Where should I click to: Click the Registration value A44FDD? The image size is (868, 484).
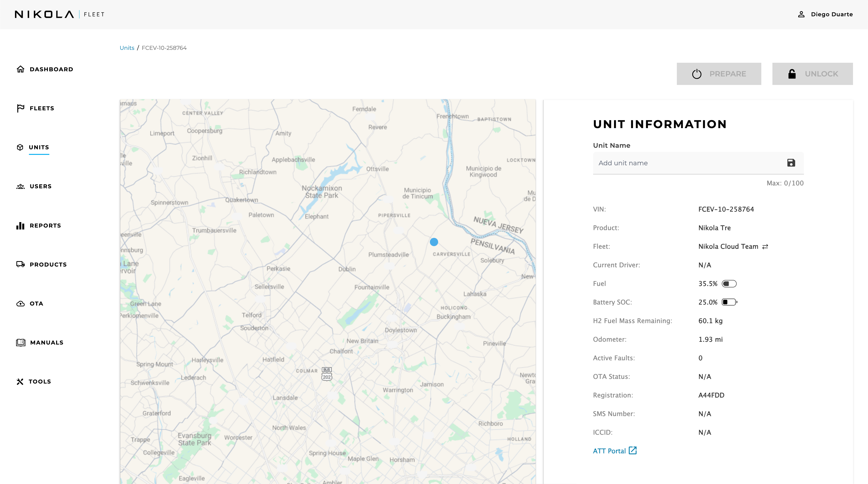pyautogui.click(x=711, y=395)
